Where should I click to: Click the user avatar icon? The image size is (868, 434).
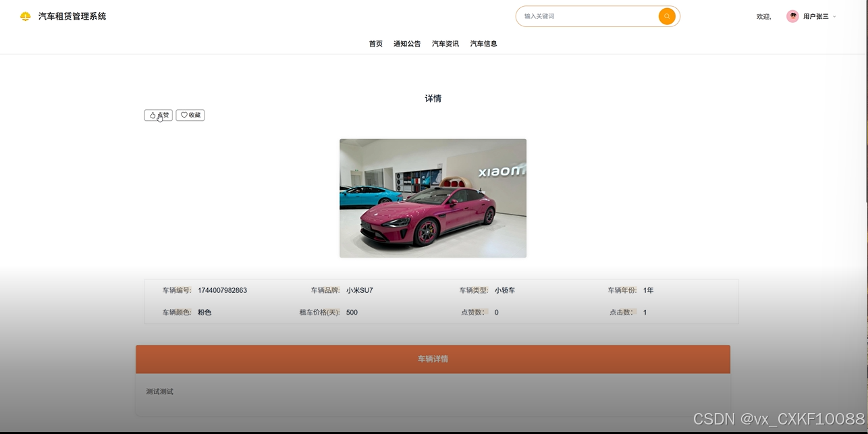tap(792, 16)
